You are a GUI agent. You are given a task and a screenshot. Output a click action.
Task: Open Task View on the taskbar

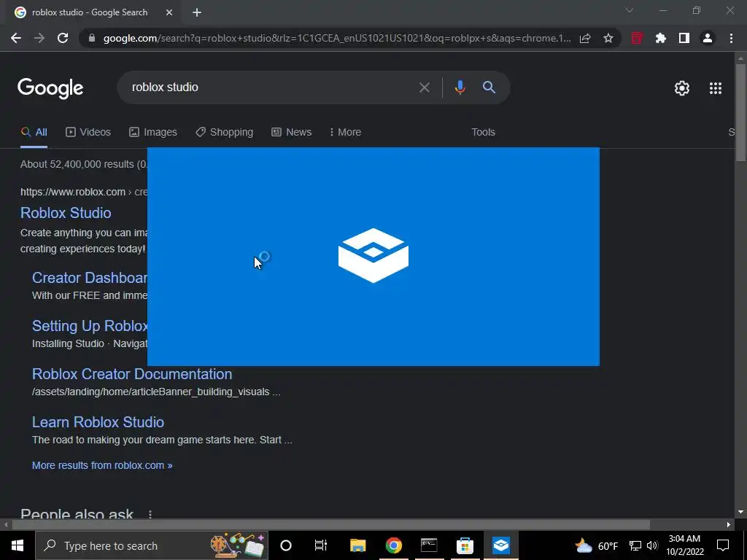[x=321, y=545]
